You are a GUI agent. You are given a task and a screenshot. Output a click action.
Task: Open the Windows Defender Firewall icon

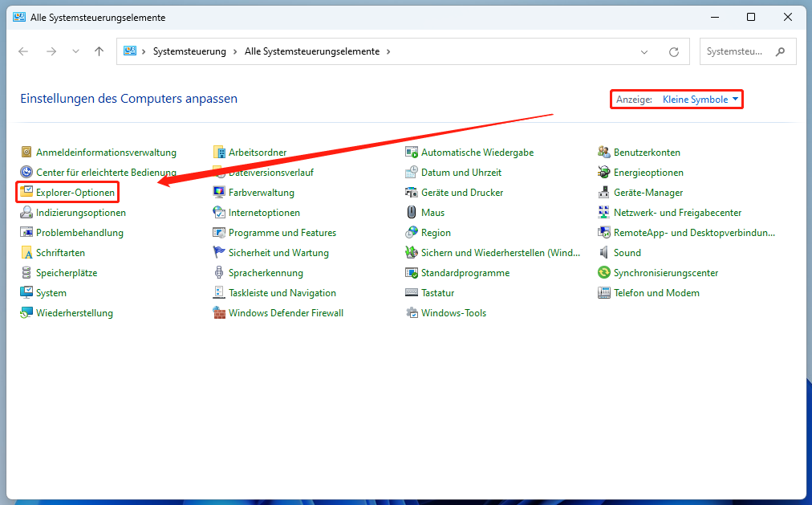click(x=219, y=313)
